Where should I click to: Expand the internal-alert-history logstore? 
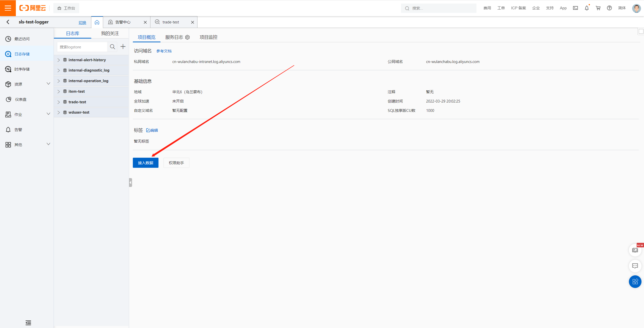[59, 60]
